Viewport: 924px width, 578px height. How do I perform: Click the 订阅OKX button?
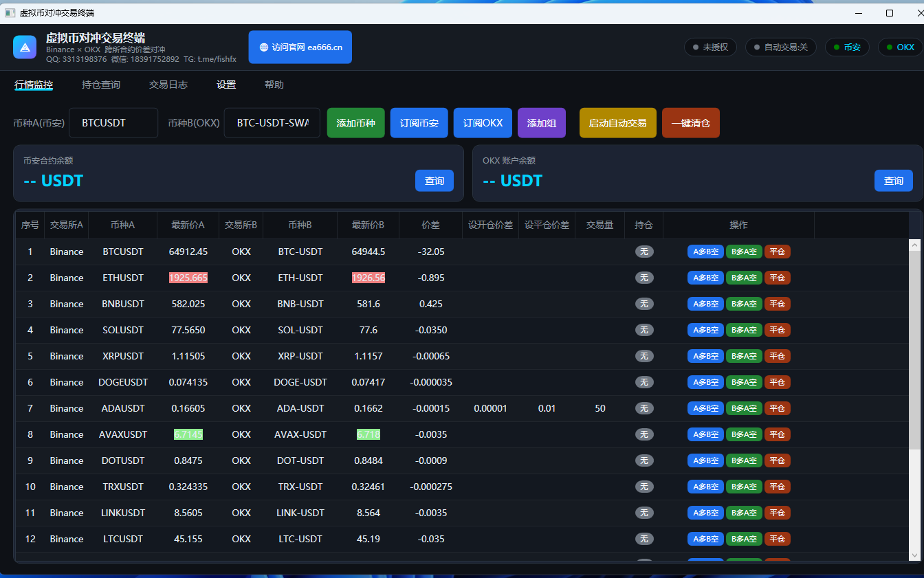[483, 123]
